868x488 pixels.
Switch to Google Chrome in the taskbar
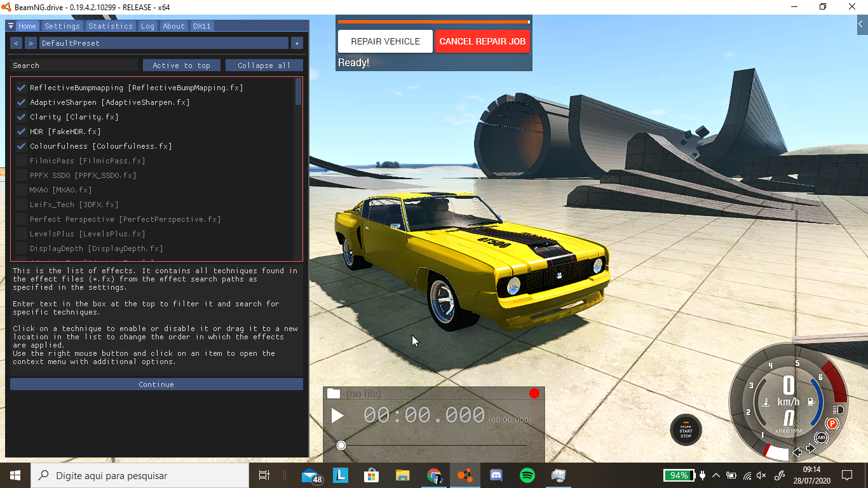click(x=434, y=475)
